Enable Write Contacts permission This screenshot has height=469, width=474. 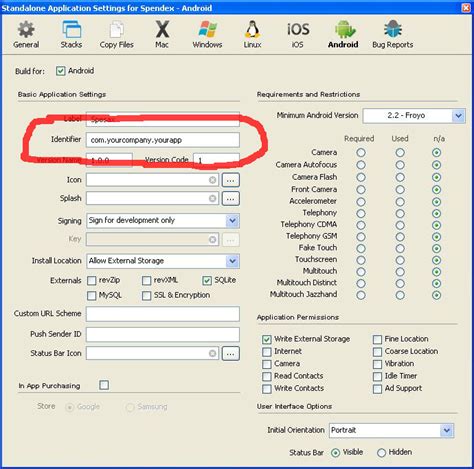tap(267, 389)
